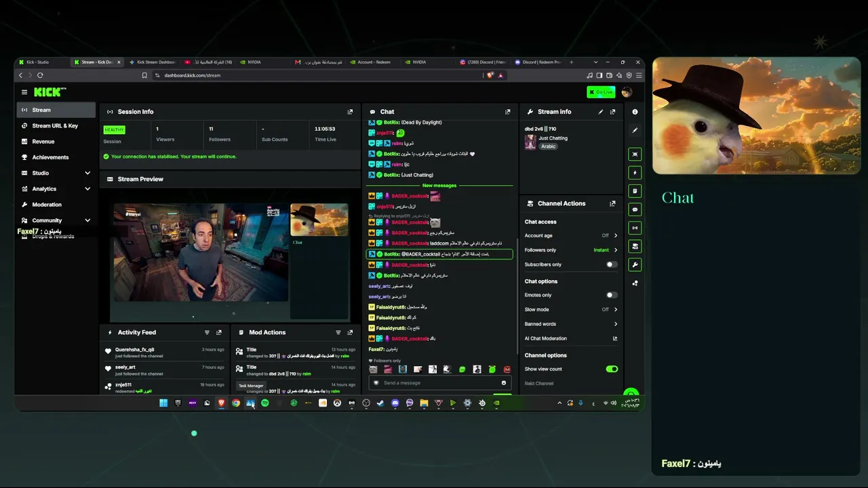Open Slow mode options

pos(571,310)
